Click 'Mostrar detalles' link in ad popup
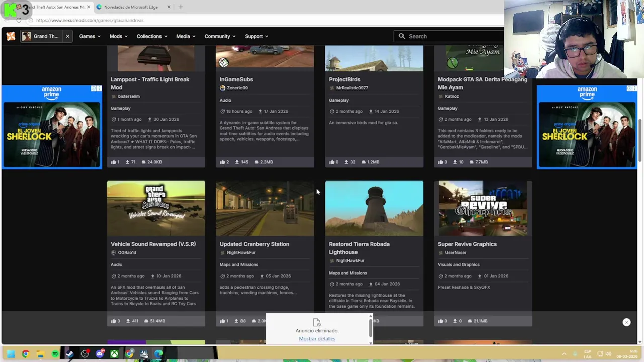 click(x=317, y=339)
